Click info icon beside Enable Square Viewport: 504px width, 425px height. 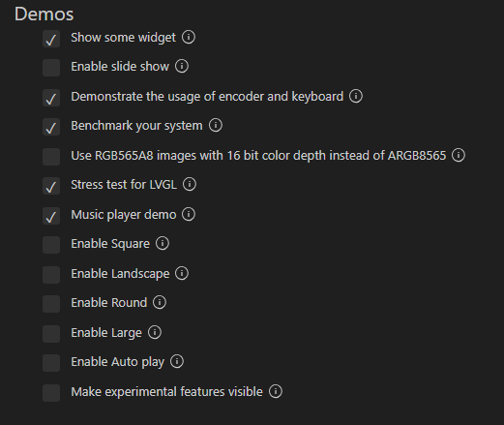tap(163, 243)
